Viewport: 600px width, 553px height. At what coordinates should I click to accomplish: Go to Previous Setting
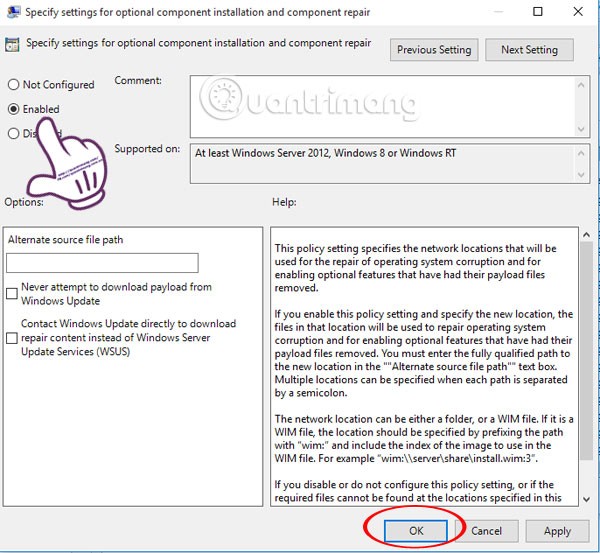[x=433, y=49]
